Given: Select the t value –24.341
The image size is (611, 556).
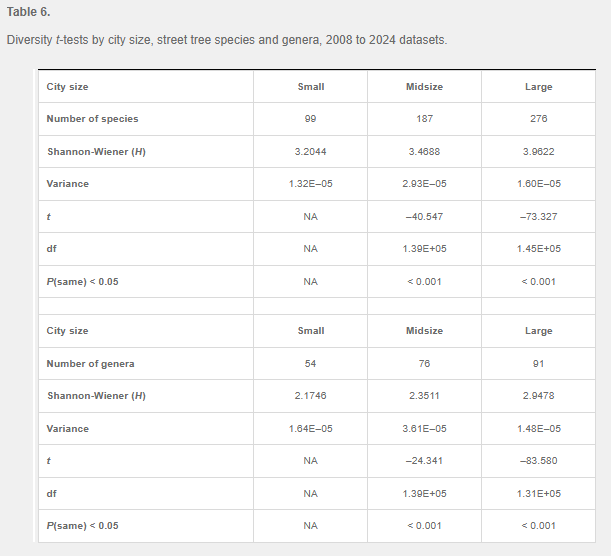Looking at the screenshot, I should pyautogui.click(x=424, y=461).
